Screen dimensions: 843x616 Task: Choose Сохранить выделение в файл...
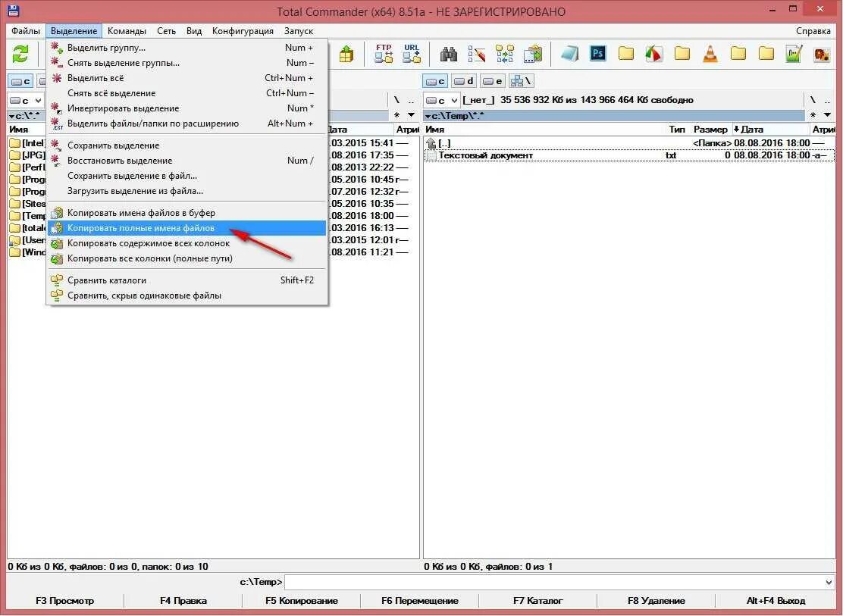point(187,176)
